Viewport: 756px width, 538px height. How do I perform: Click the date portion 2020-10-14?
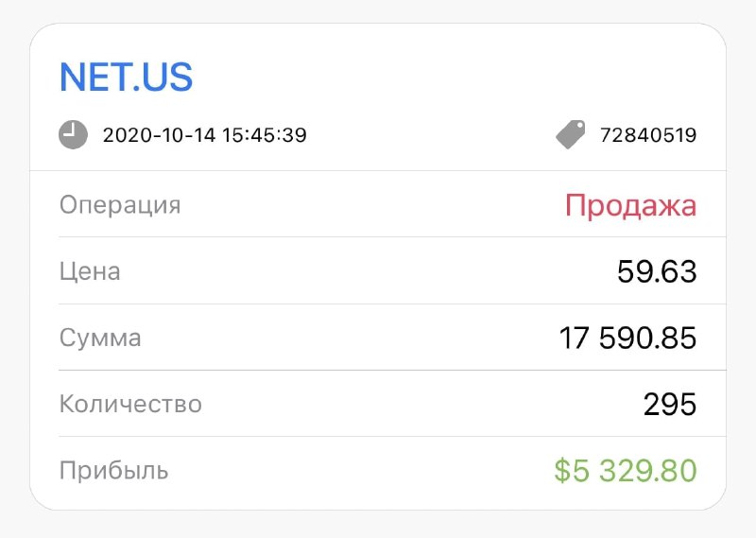coord(159,135)
